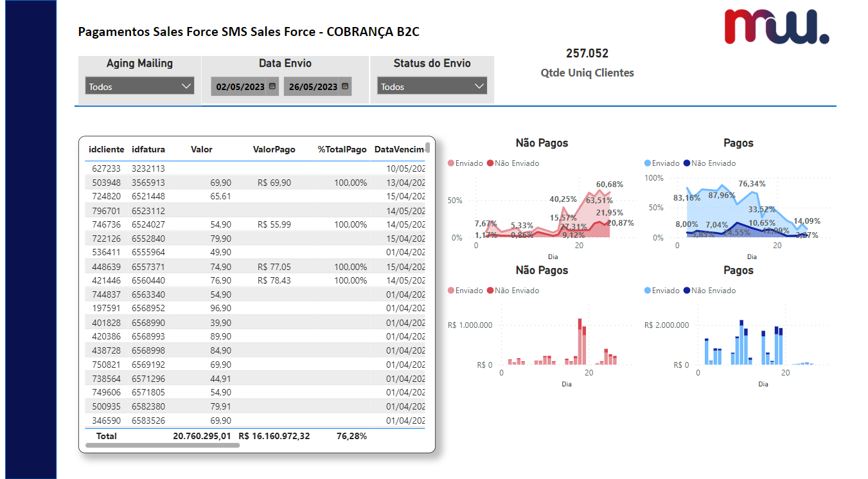This screenshot has width=868, height=479.
Task: Edit the start date field 02/05/2023
Action: [240, 87]
